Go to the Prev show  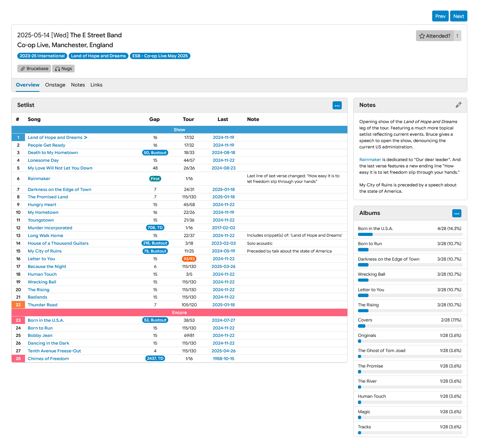(x=440, y=16)
